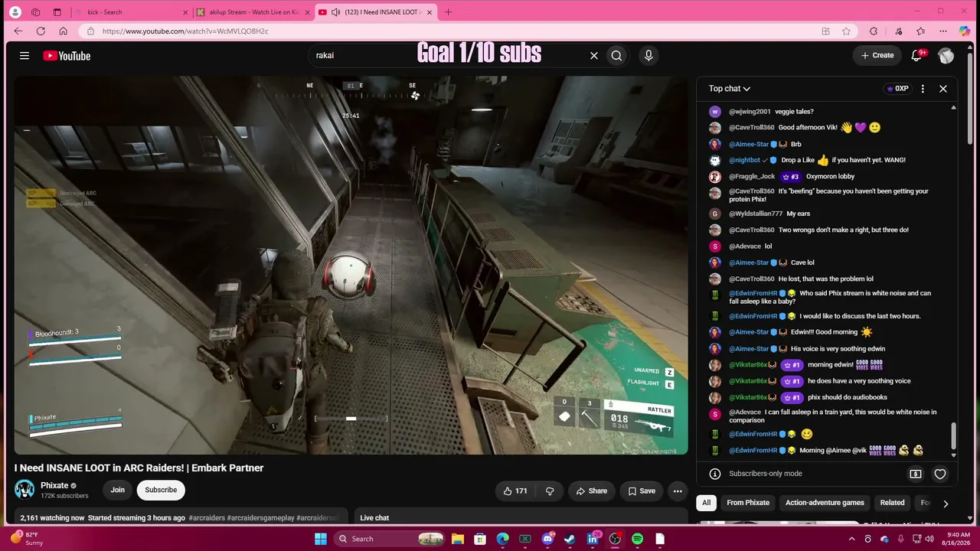
Task: Open the browser home page icon
Action: click(x=63, y=31)
